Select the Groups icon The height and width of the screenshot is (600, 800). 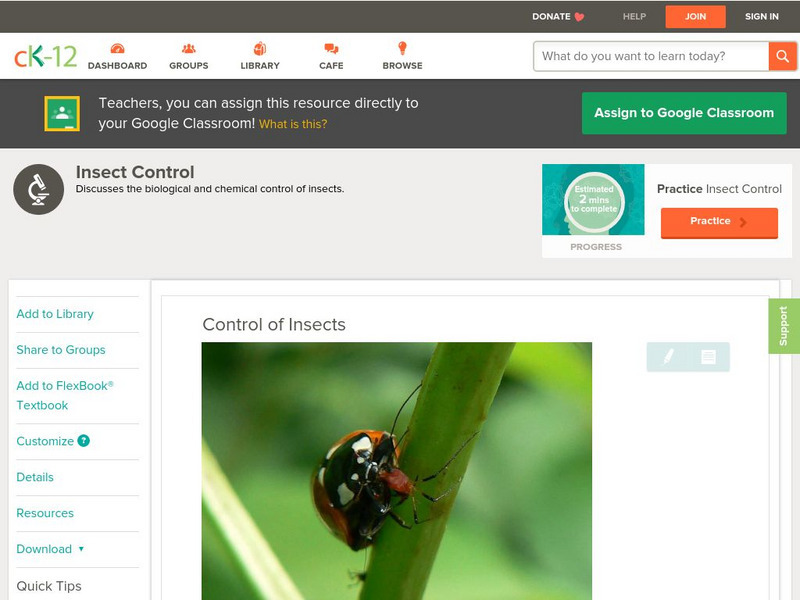point(188,47)
